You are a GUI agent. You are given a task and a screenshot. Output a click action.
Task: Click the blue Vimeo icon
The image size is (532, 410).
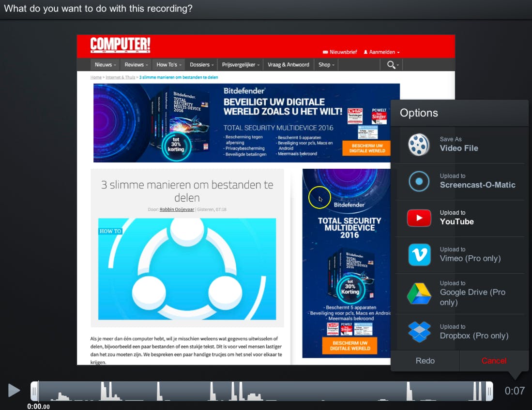[419, 255]
